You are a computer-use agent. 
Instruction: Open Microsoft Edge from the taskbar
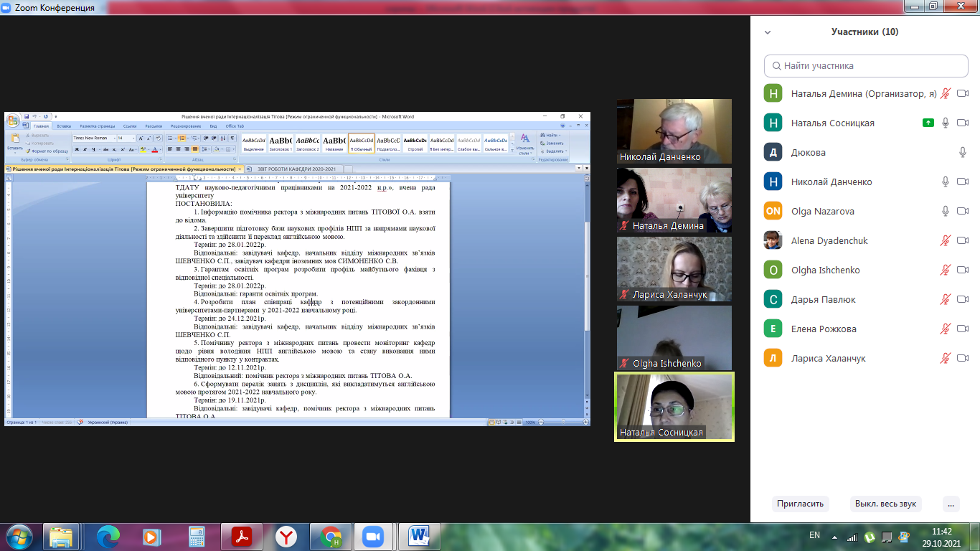coord(108,536)
